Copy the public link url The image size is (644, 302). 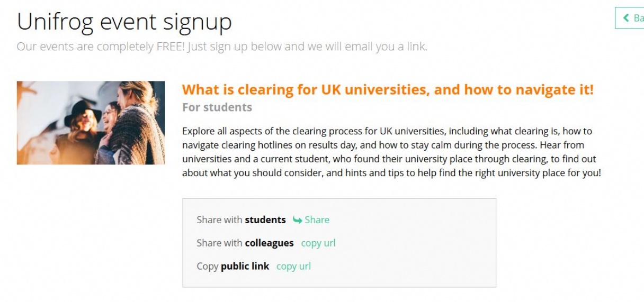click(293, 266)
